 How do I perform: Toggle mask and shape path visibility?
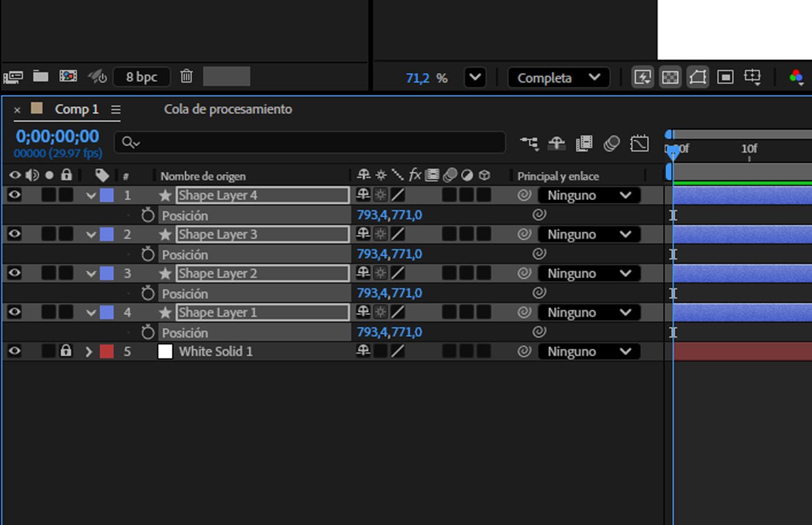click(698, 77)
